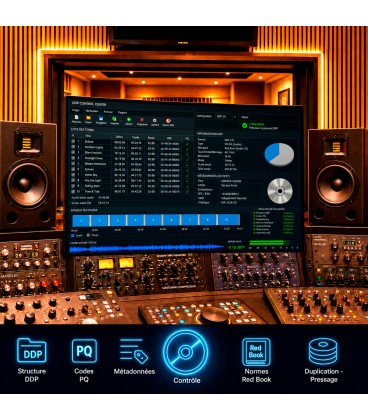Click the ISRC column header
The image size is (368, 420).
click(170, 138)
